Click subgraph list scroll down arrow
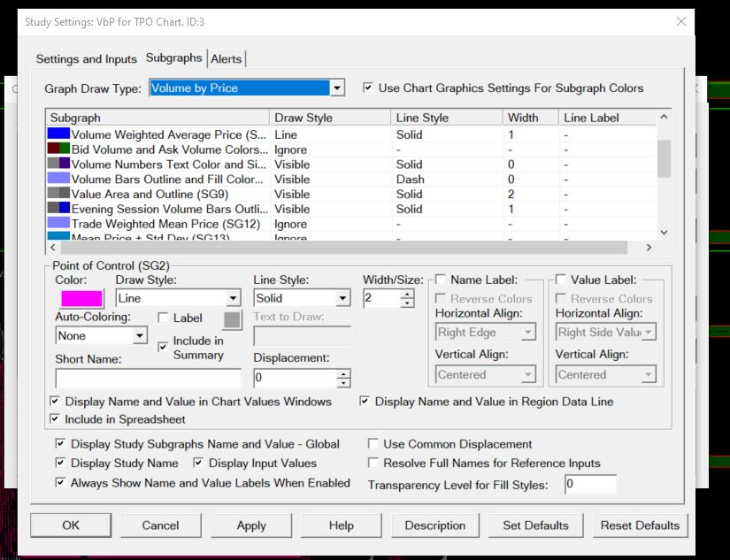The image size is (730, 560). (664, 233)
